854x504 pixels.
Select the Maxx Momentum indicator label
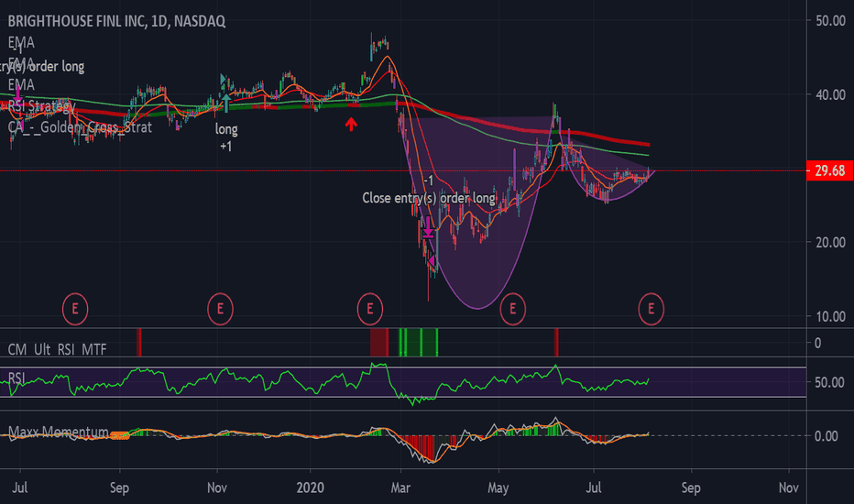coord(59,433)
